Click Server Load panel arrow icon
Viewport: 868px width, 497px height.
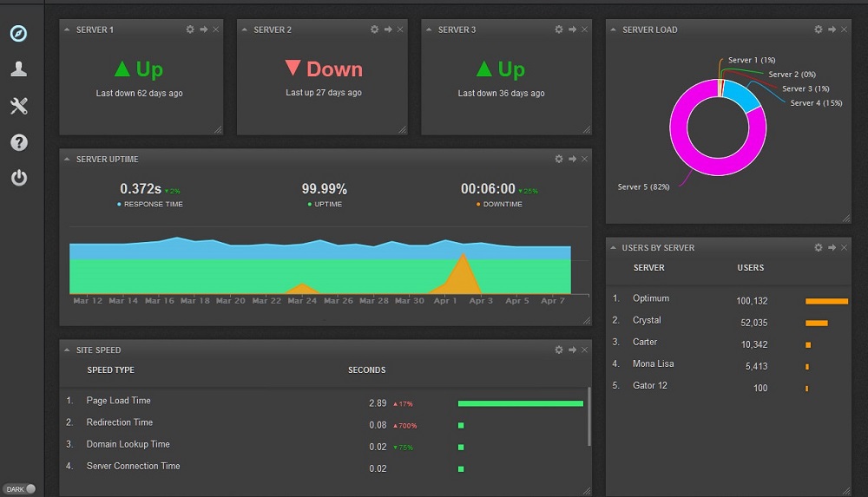832,29
